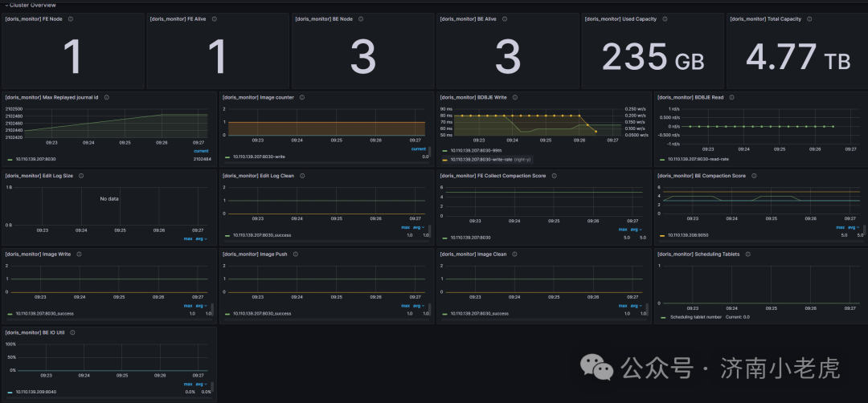Image resolution: width=868 pixels, height=403 pixels.
Task: Open info icon on FE Node panel
Action: pos(70,18)
